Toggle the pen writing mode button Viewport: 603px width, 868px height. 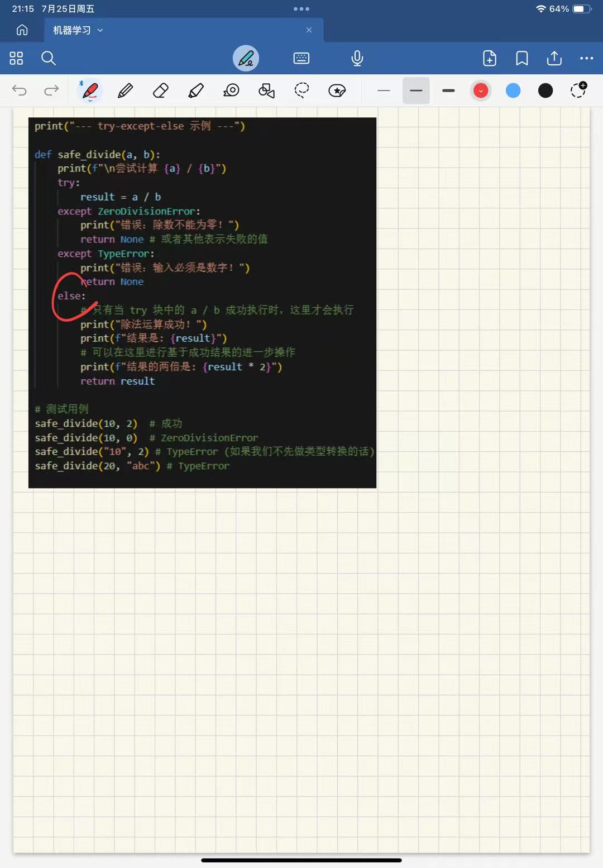click(x=246, y=58)
